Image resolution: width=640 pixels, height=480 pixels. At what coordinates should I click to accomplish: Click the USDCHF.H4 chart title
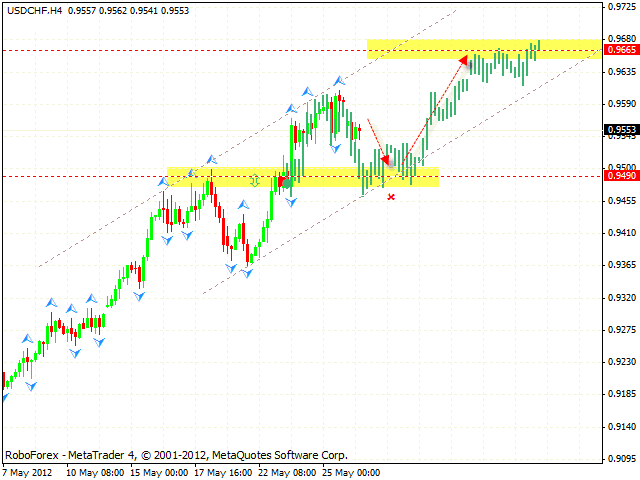29,8
